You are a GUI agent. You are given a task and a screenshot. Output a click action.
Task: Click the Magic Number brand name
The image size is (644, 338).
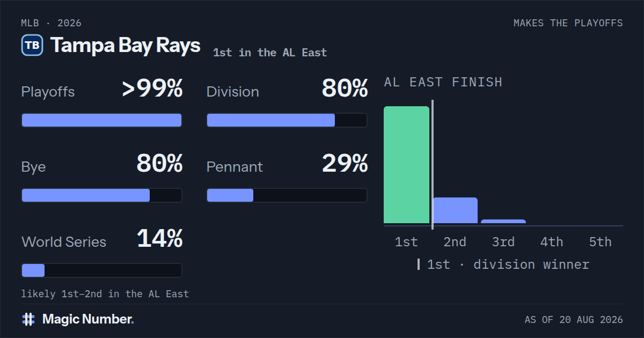[x=88, y=319]
